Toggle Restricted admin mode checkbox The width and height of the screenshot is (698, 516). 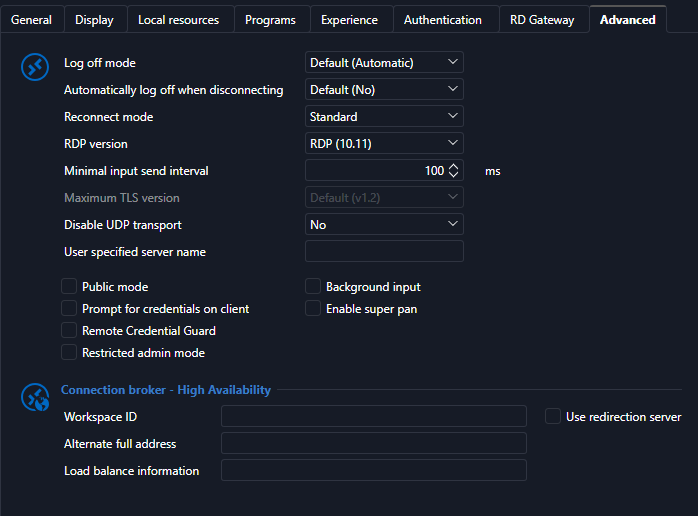tap(69, 352)
